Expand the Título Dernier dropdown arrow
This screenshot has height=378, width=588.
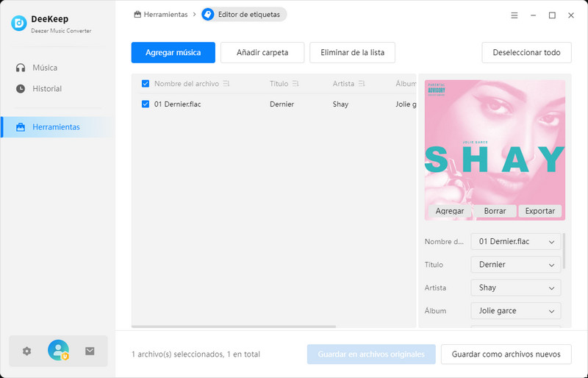(552, 265)
